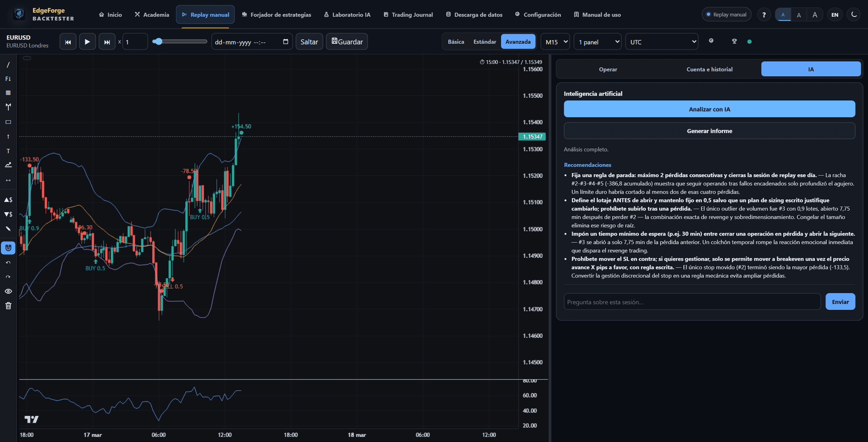Select the horizontal measure arrow tool
The width and height of the screenshot is (868, 442).
point(8,180)
